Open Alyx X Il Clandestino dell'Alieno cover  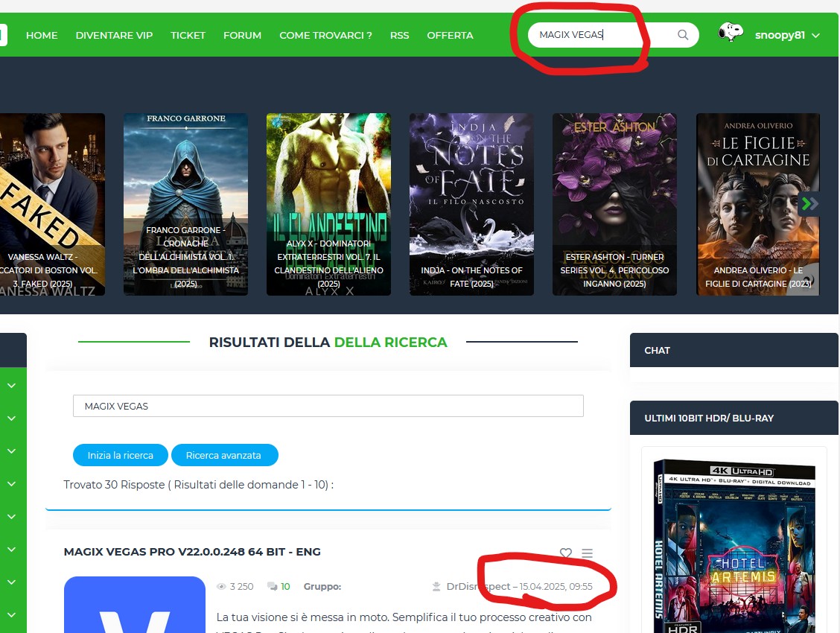[x=328, y=204]
